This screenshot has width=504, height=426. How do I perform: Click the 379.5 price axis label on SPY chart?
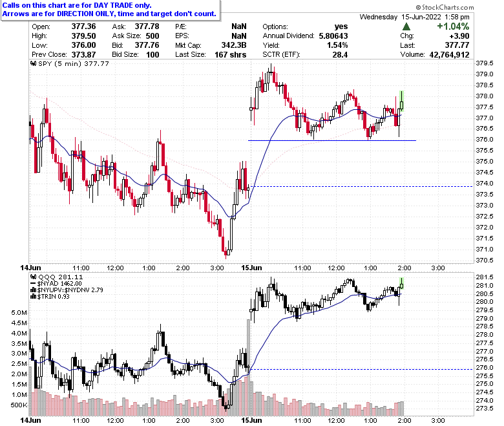(485, 63)
